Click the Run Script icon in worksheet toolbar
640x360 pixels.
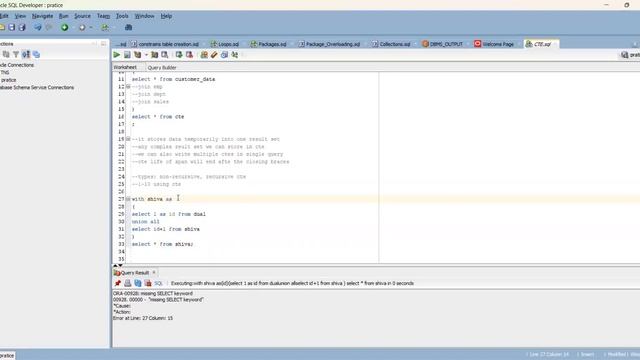[127, 55]
